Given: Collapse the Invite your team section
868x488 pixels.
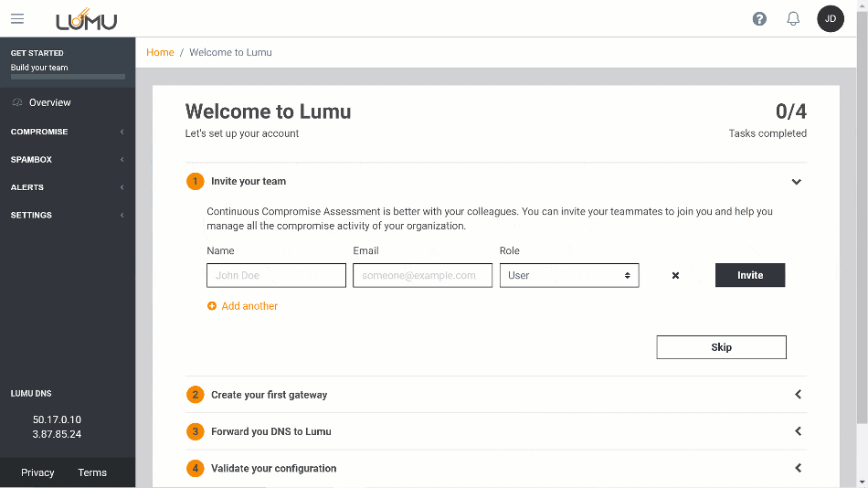Looking at the screenshot, I should 797,182.
